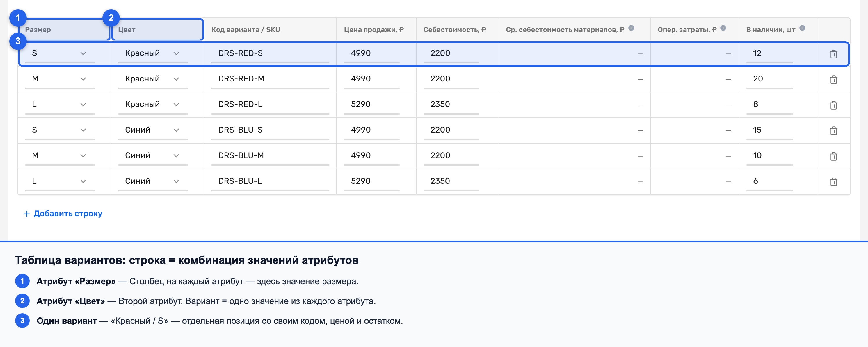Edit stock quantity 8 field
This screenshot has width=868, height=347.
[x=769, y=104]
